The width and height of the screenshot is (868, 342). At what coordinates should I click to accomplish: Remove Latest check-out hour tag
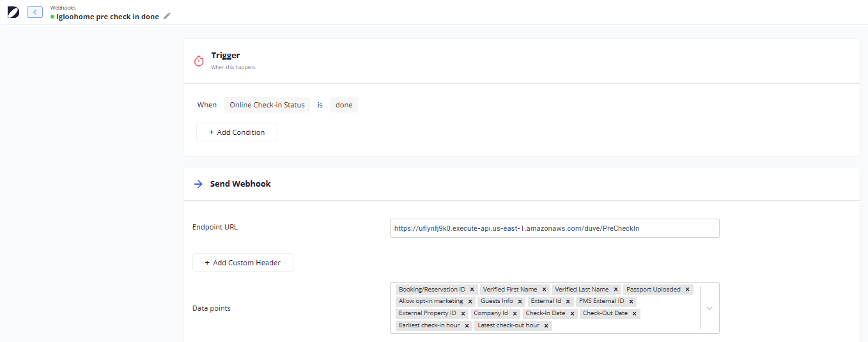click(x=546, y=326)
